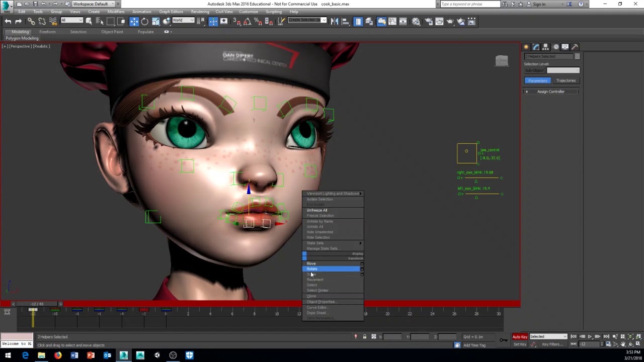Open the Create Selection Set dropdown
Image resolution: width=644 pixels, height=362 pixels.
pyautogui.click(x=307, y=20)
